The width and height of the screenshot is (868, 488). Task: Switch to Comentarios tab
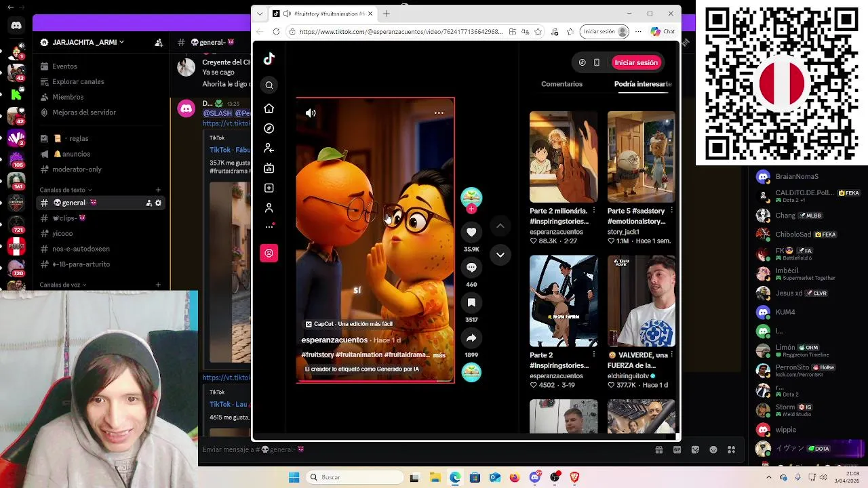[561, 84]
